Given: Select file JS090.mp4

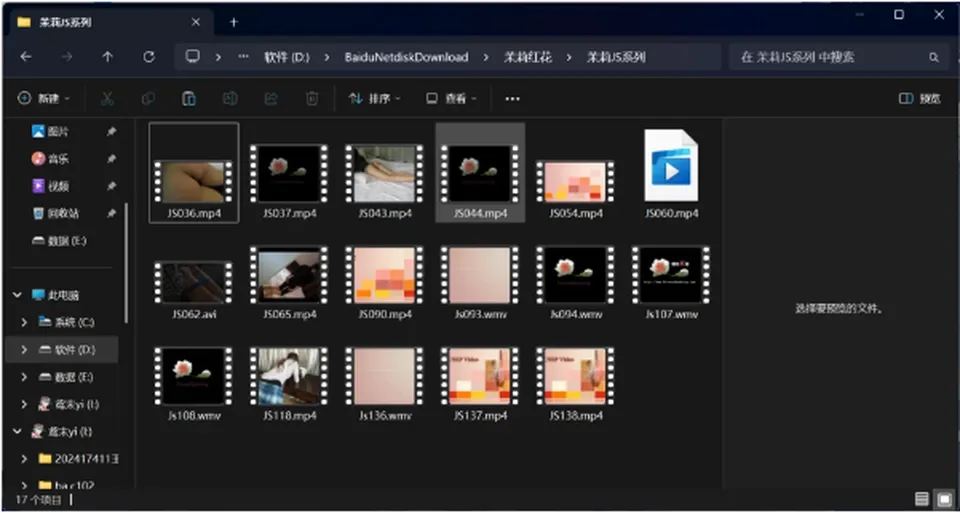Looking at the screenshot, I should coord(384,282).
